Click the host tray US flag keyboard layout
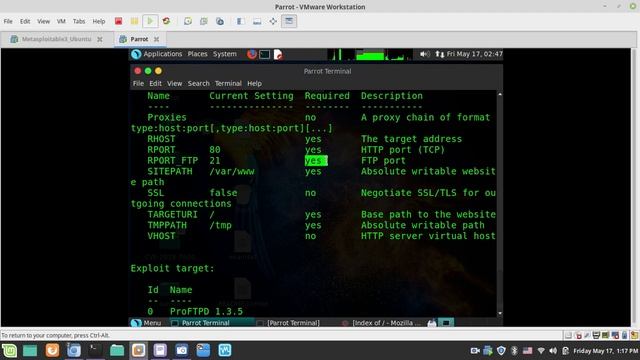This screenshot has height=360, width=640. (x=527, y=351)
